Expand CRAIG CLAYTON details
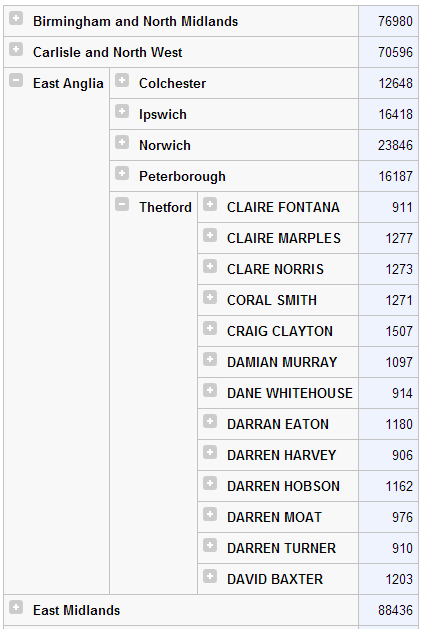422x629 pixels. 210,328
